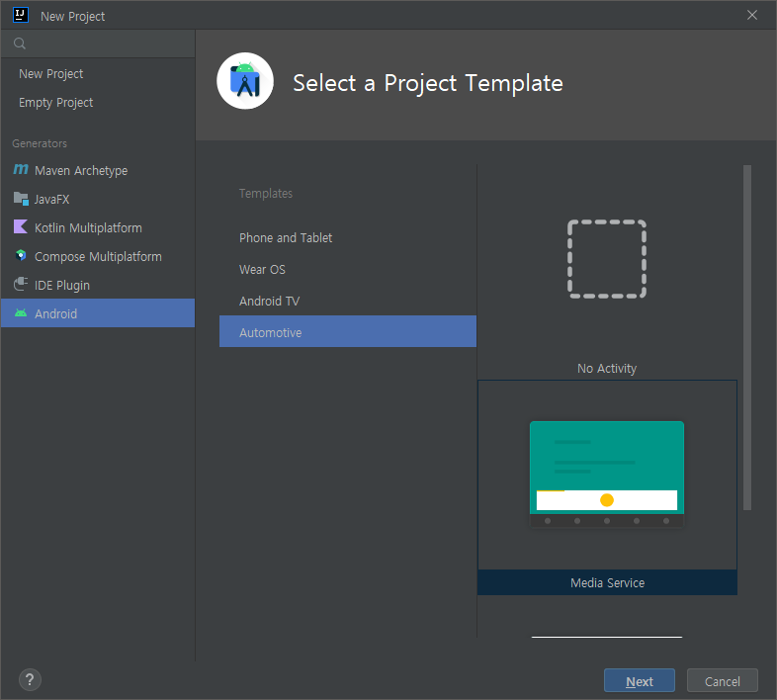The width and height of the screenshot is (777, 700).
Task: Click the Next button
Action: [640, 680]
